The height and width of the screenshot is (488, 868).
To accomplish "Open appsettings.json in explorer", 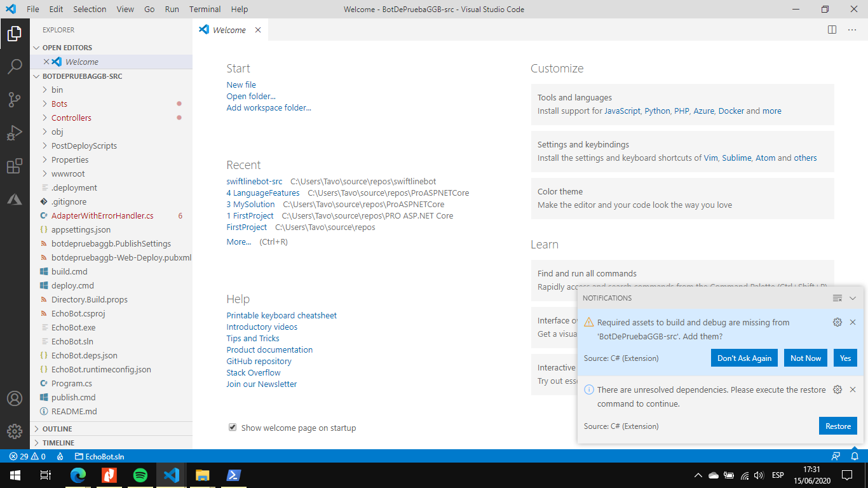I will (x=111, y=229).
